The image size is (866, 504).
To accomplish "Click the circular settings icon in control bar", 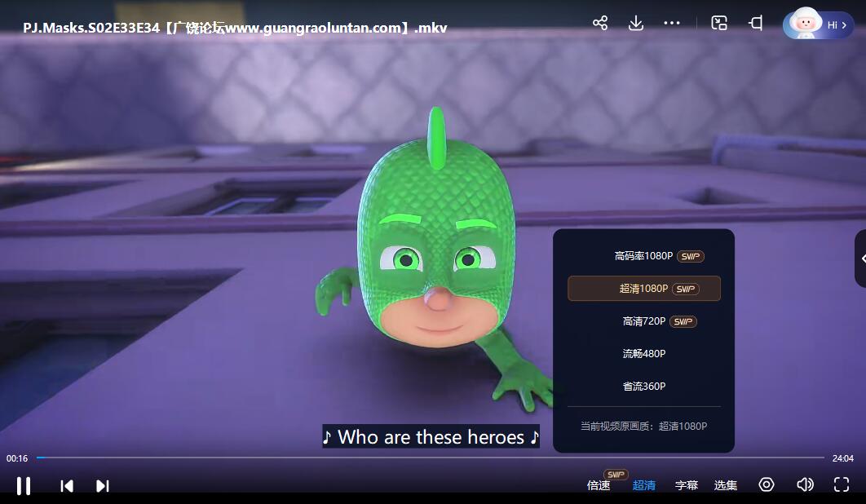I will tap(767, 484).
